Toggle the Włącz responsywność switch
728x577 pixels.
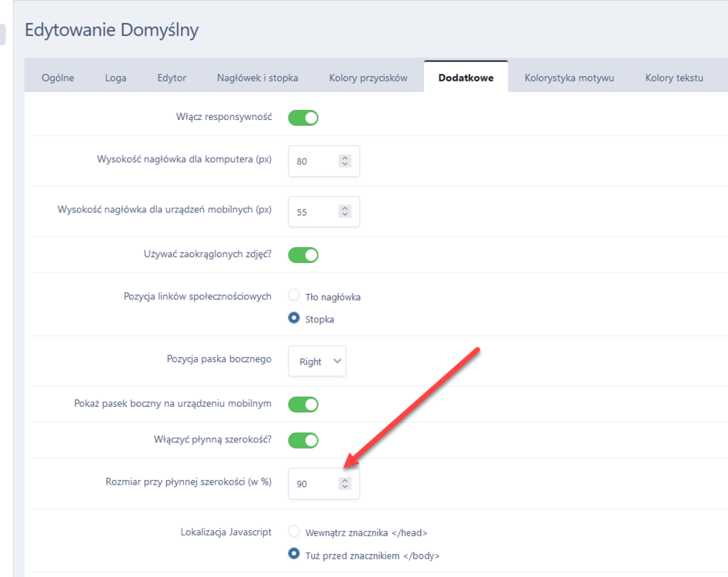tap(303, 118)
